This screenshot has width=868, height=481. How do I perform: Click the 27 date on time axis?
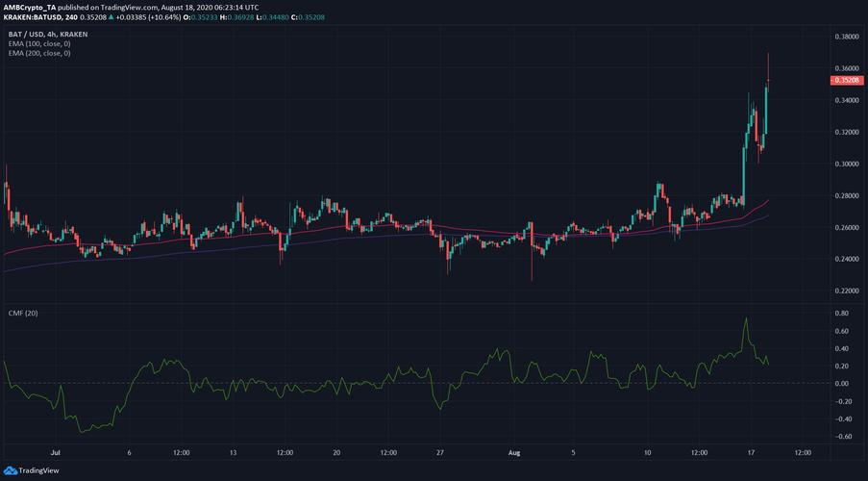pyautogui.click(x=439, y=451)
